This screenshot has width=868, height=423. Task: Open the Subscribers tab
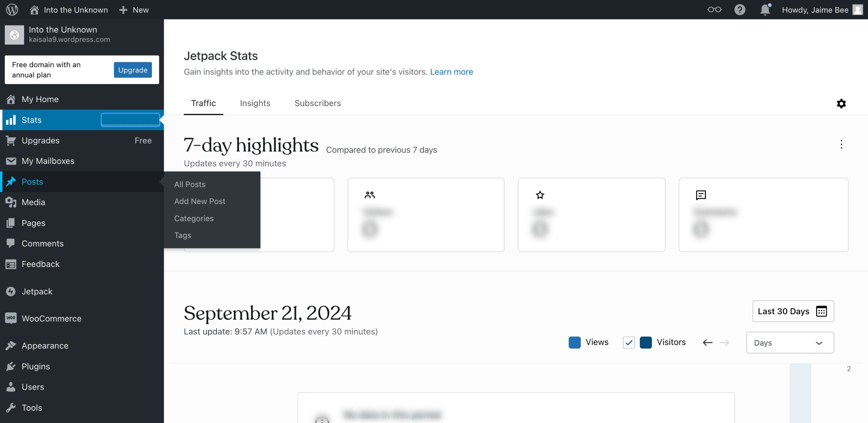317,103
